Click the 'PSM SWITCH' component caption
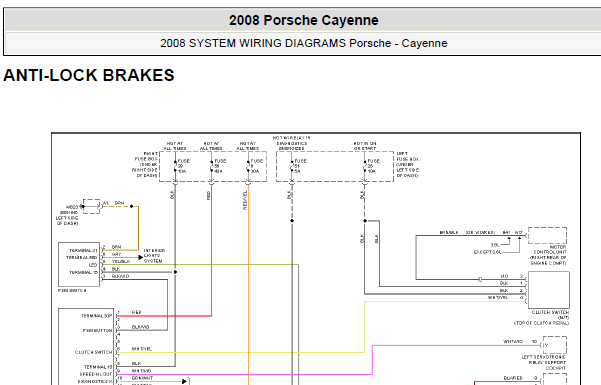 point(72,291)
